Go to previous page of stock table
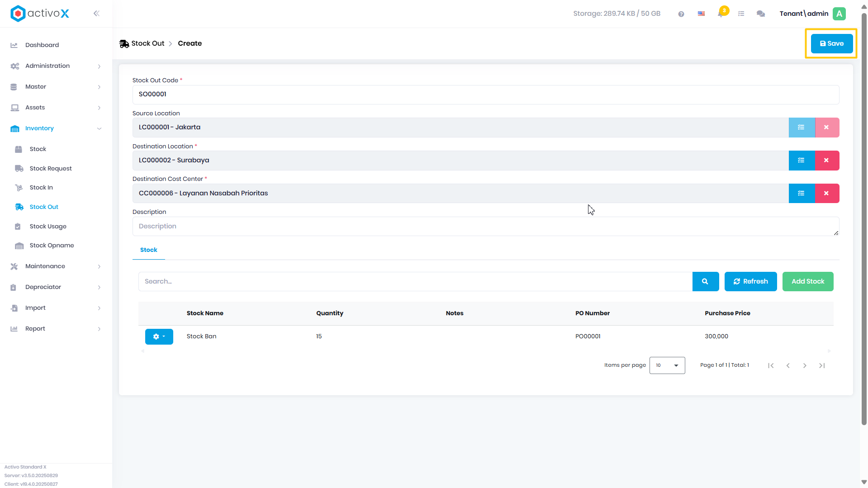This screenshot has height=488, width=868. [788, 365]
